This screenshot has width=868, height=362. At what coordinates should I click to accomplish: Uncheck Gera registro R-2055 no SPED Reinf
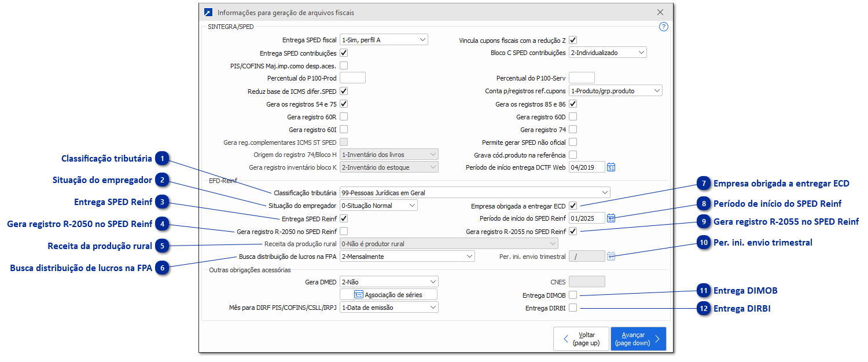coord(573,232)
